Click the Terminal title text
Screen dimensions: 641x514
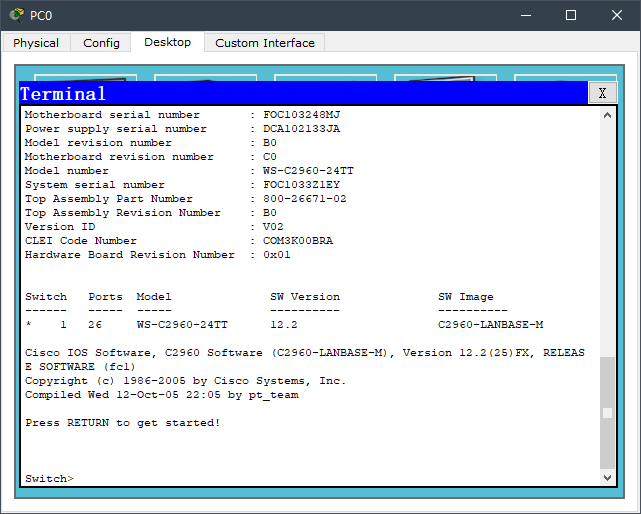pos(63,94)
